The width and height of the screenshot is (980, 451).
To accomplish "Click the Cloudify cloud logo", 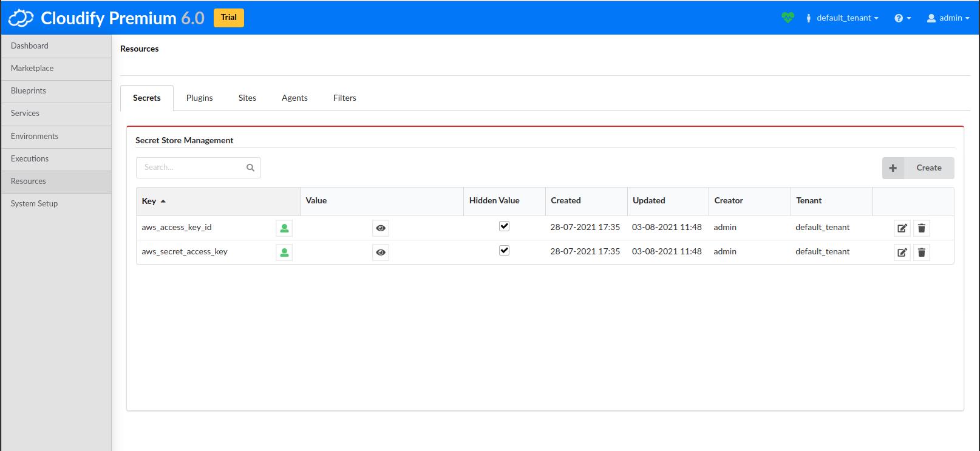I will 21,18.
